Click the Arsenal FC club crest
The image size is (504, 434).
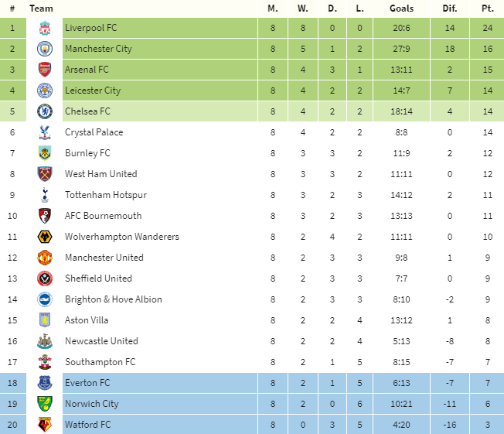(45, 70)
